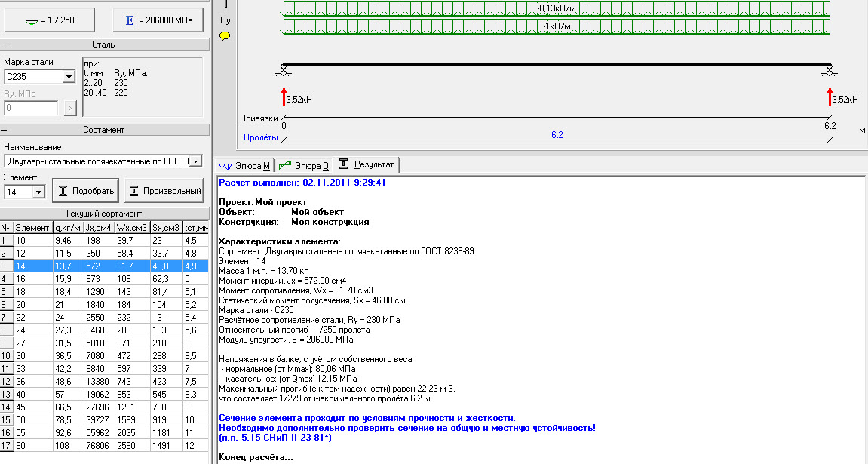Click the elastic modulus E = 206000 МПа button
Screen dimensions: 868x464
pos(158,20)
